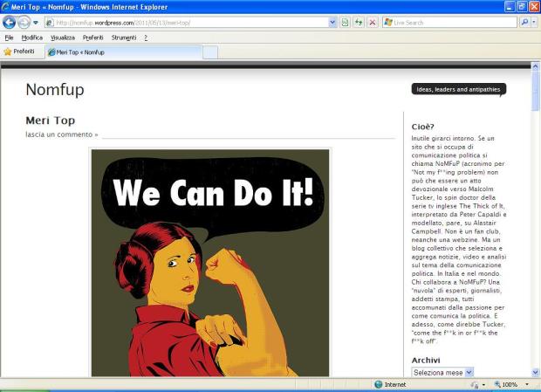Click the Internet Explorer icon in title bar
The image size is (541, 392).
pyautogui.click(x=5, y=7)
